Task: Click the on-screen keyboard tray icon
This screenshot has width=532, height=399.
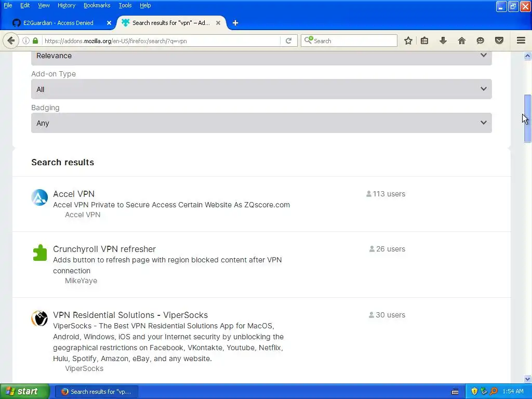Action: click(x=455, y=392)
